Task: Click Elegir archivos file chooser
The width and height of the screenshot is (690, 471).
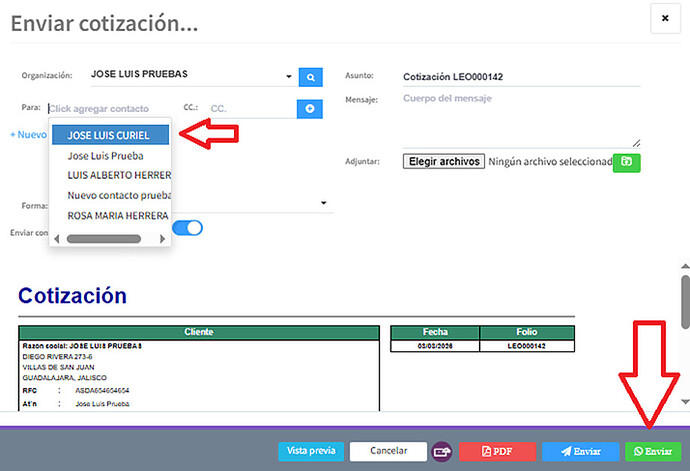Action: (444, 161)
